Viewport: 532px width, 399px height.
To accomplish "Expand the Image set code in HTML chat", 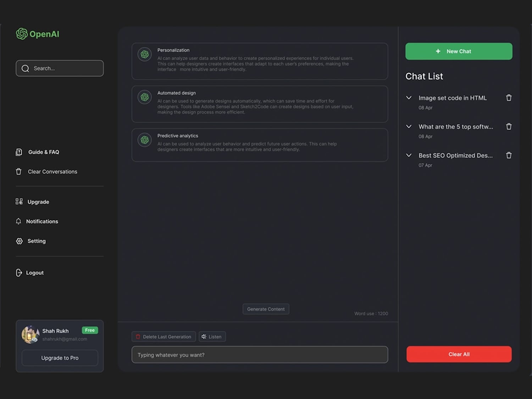I will (409, 98).
